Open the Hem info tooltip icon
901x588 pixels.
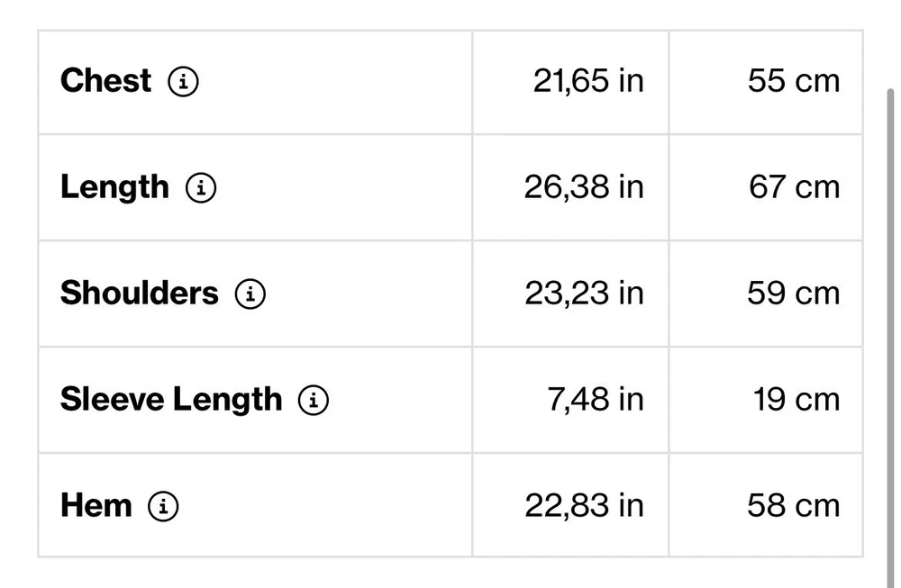point(163,507)
